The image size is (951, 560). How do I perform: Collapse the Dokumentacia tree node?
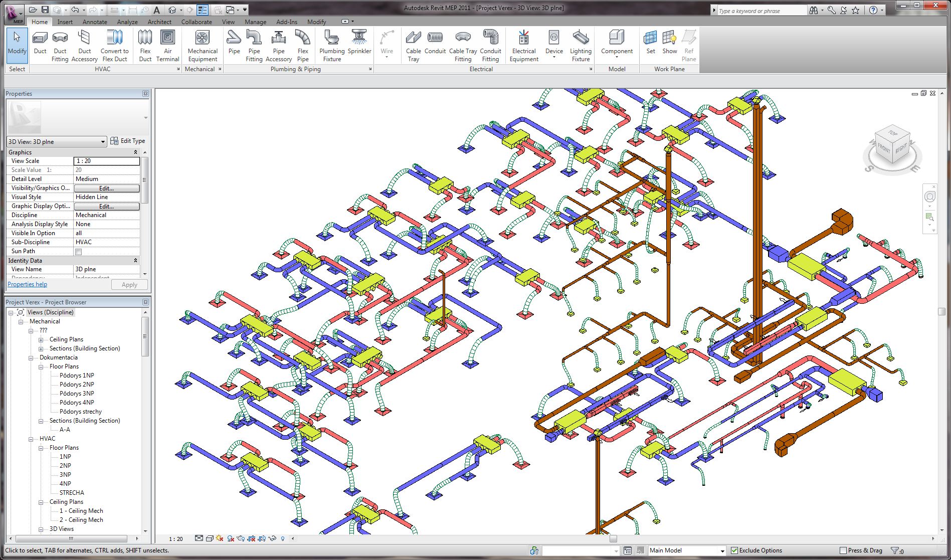point(31,358)
